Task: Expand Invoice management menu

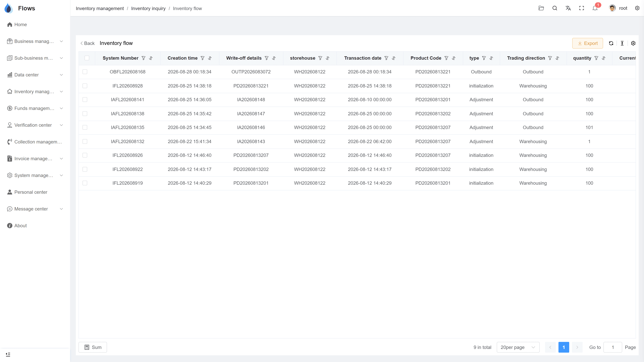Action: 35,159
